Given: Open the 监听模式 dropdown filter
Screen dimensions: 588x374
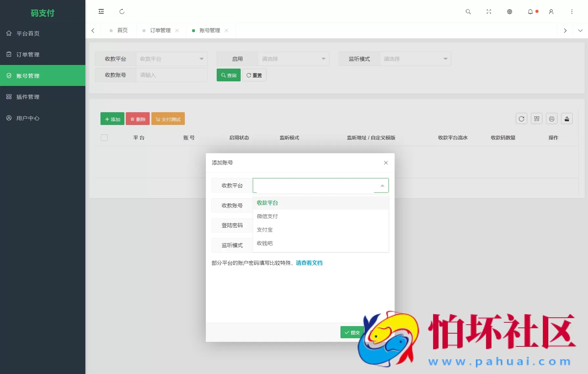Looking at the screenshot, I should (x=415, y=59).
